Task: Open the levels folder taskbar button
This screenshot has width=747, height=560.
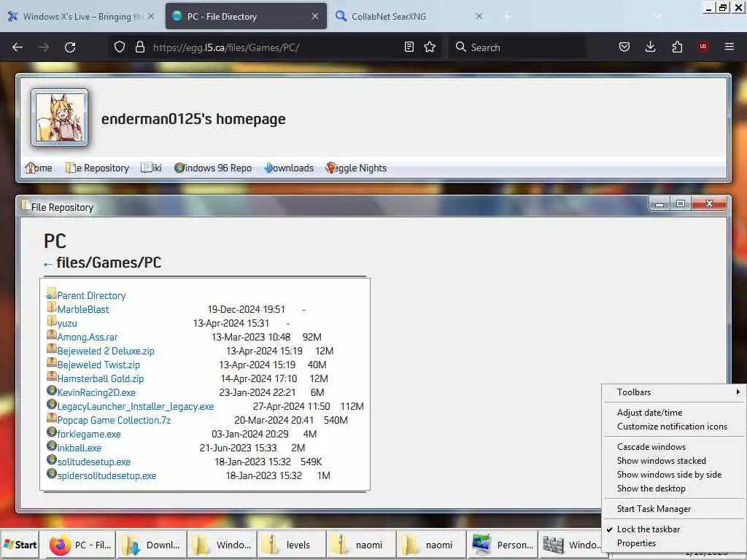Action: tap(292, 545)
